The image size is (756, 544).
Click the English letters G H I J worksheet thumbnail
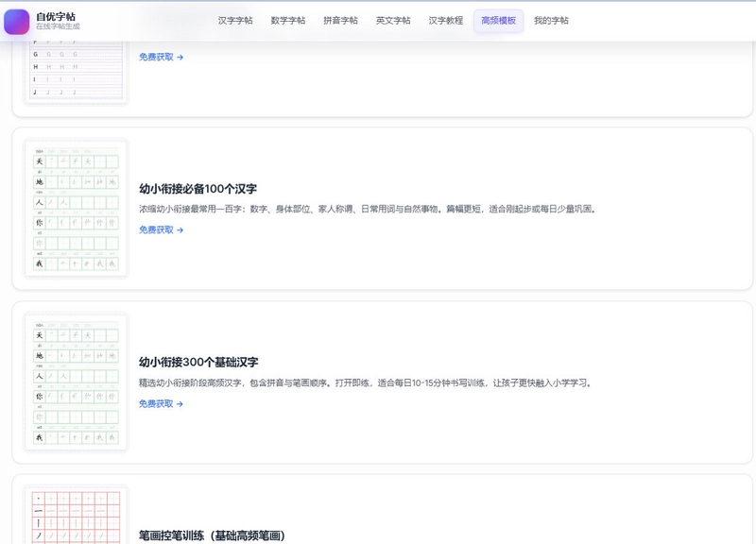76,72
